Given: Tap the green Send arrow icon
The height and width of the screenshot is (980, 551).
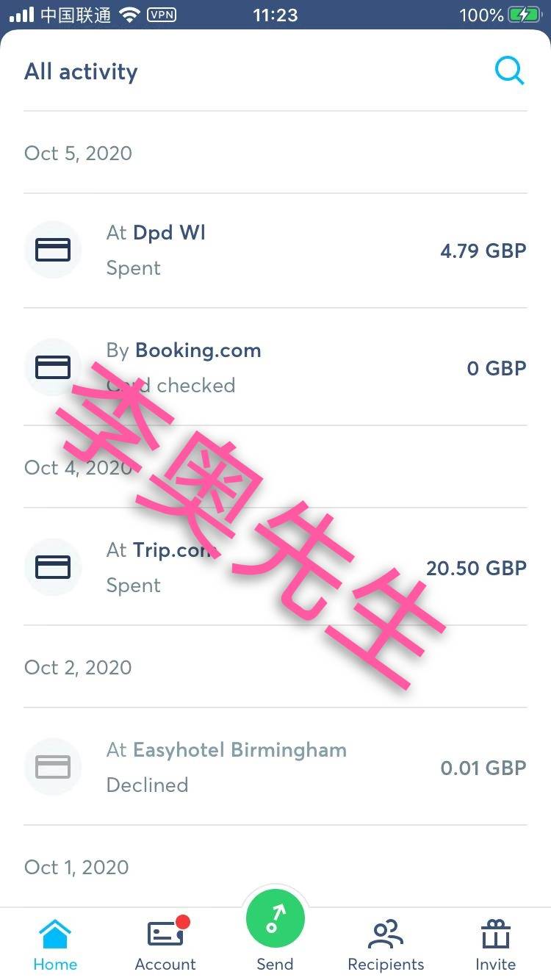Looking at the screenshot, I should pos(275,918).
